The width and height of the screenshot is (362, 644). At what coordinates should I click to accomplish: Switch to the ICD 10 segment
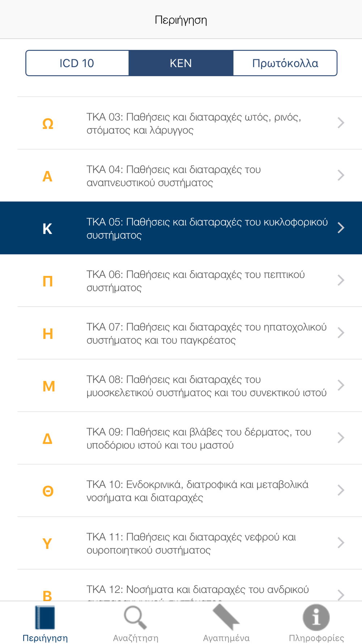coord(77,63)
